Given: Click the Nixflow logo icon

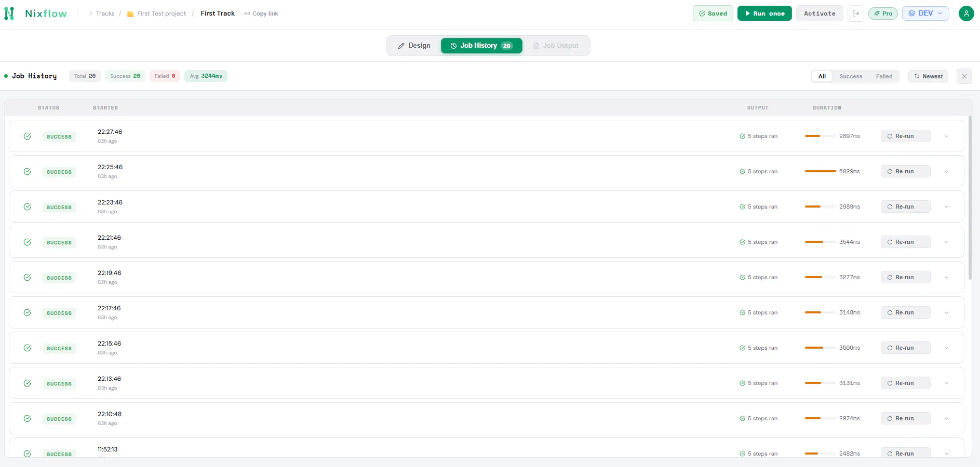Looking at the screenshot, I should (x=9, y=13).
